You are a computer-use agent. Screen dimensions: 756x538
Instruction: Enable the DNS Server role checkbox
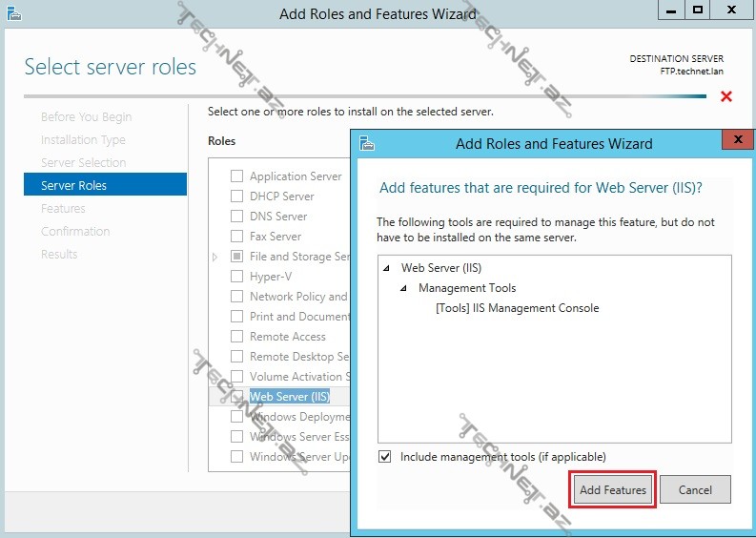236,217
